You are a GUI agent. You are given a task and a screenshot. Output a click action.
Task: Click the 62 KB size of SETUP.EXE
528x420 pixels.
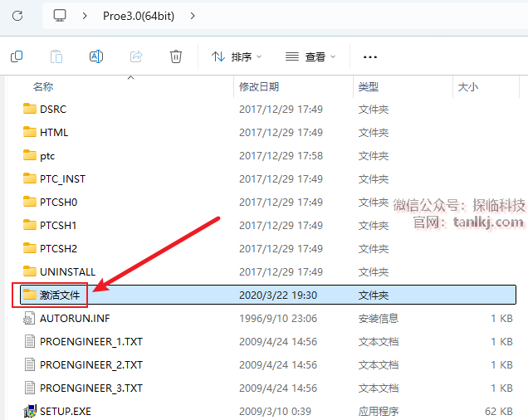point(499,411)
